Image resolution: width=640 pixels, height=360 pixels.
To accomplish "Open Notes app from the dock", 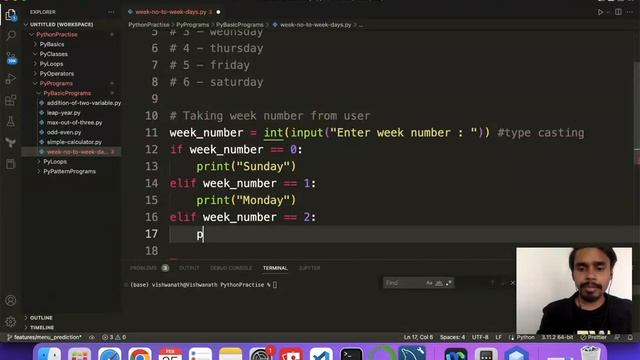I will click(x=231, y=353).
